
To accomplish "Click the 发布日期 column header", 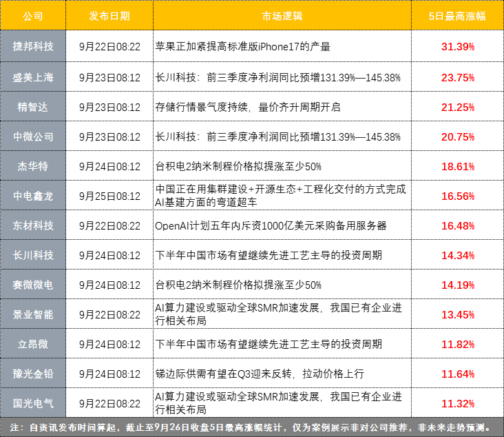I will [109, 16].
